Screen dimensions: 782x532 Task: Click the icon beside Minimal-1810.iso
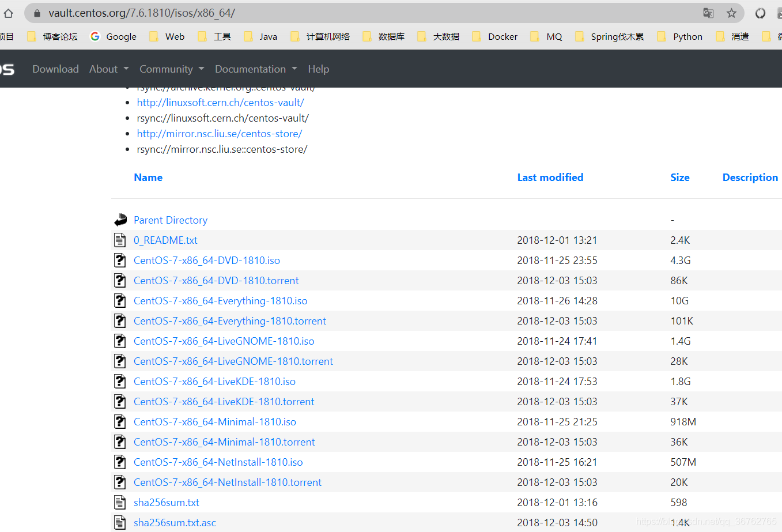point(120,421)
